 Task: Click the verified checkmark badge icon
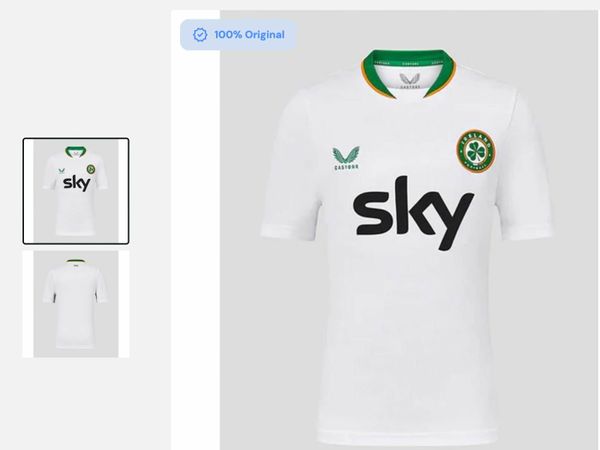click(200, 35)
